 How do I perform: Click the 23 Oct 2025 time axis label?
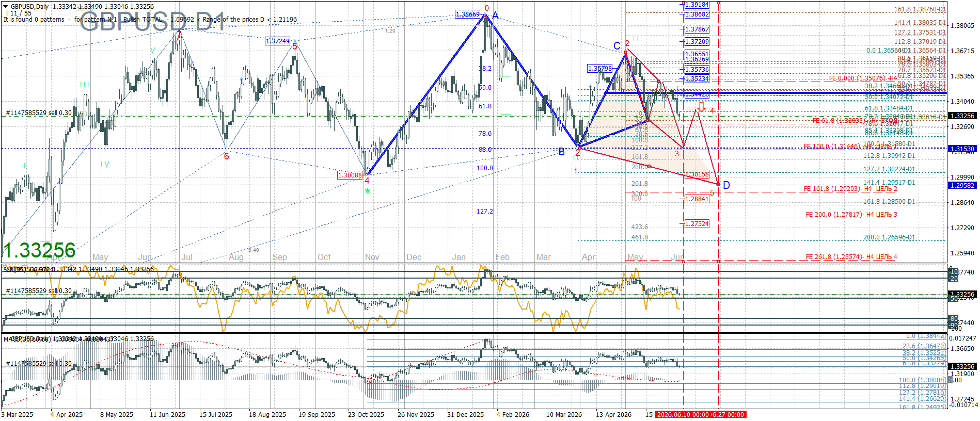pos(366,414)
